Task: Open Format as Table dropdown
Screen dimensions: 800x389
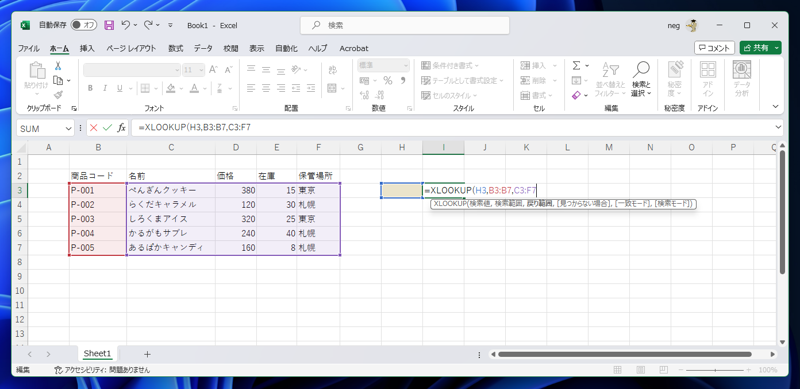Action: (462, 80)
